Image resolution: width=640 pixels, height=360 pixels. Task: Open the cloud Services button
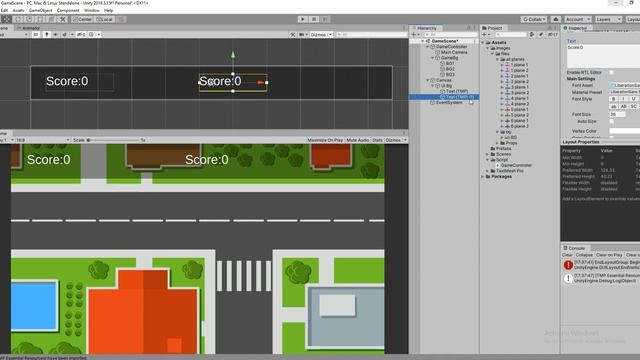pos(556,19)
